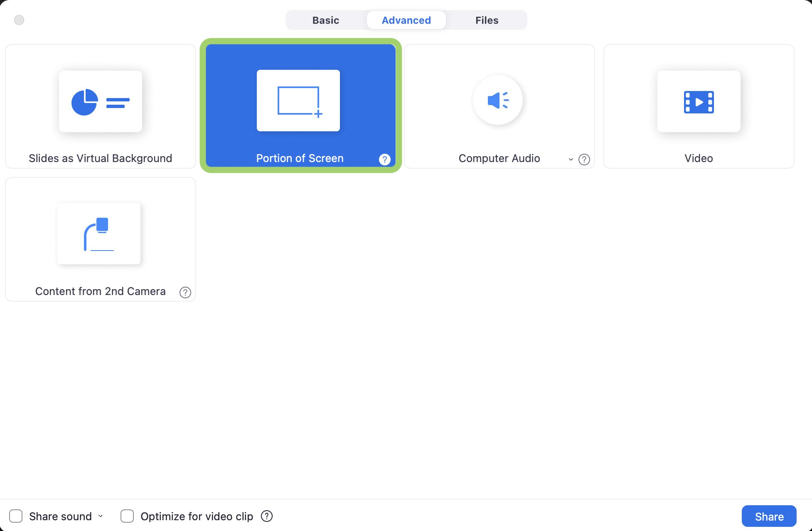Open help for Content from 2nd Camera
This screenshot has width=812, height=531.
(x=185, y=292)
